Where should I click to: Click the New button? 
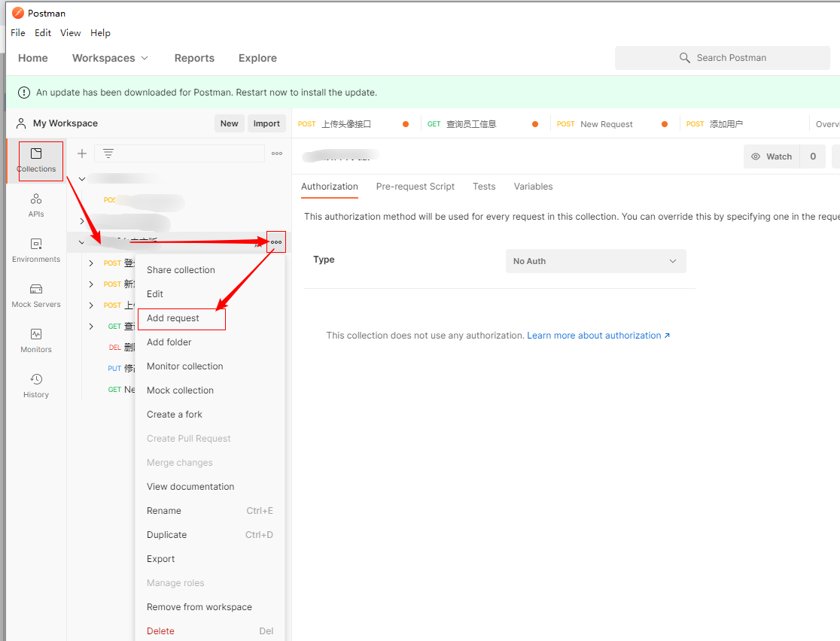click(230, 123)
